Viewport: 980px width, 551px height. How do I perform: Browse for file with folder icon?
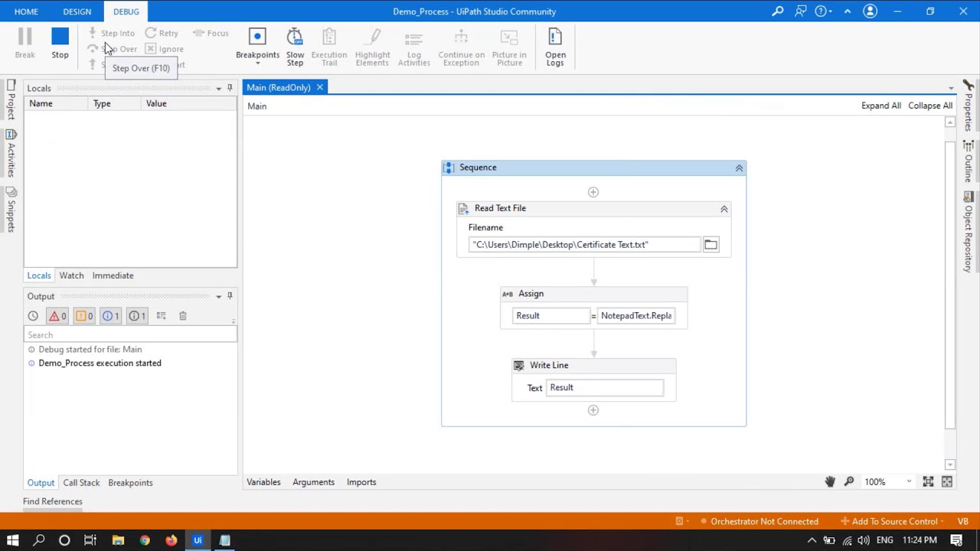[710, 245]
